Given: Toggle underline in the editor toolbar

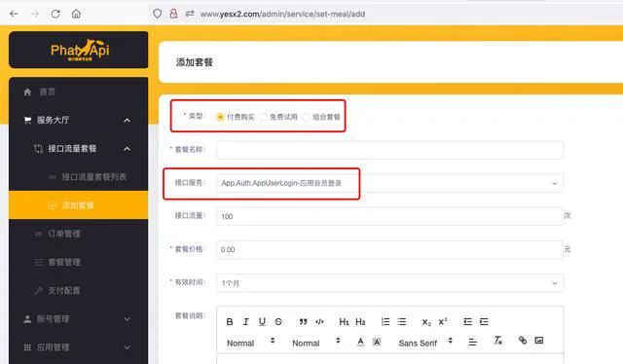Looking at the screenshot, I should pyautogui.click(x=262, y=322).
